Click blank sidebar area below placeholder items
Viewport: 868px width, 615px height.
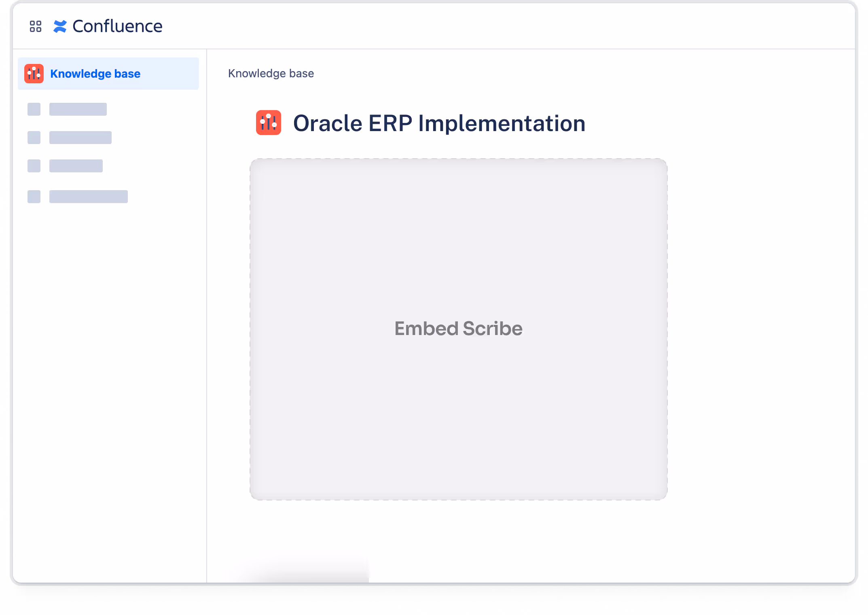tap(109, 364)
